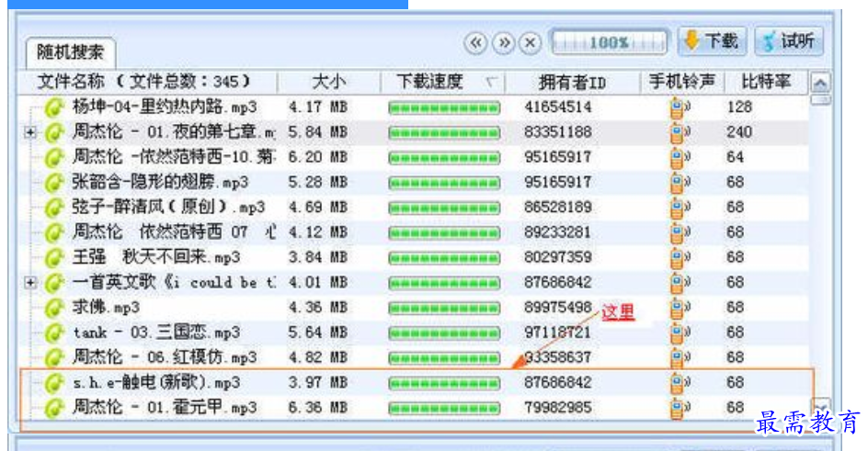
Task: Sort by 大小 column header
Action: (x=329, y=82)
